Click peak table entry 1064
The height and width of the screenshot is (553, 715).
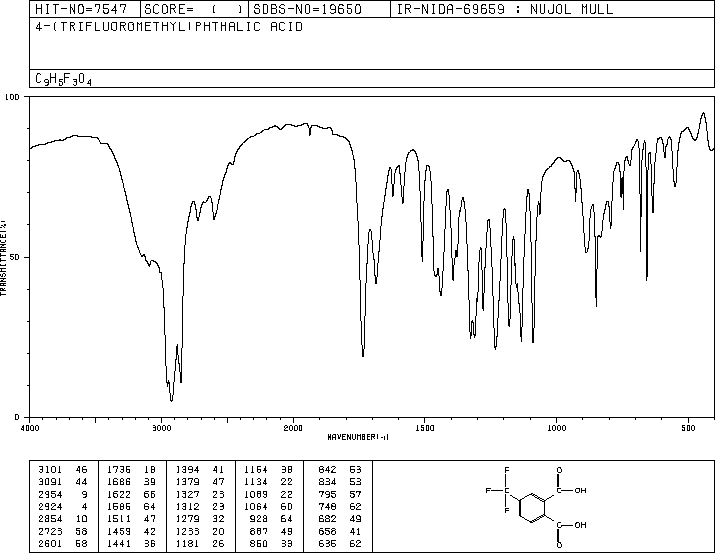point(256,506)
